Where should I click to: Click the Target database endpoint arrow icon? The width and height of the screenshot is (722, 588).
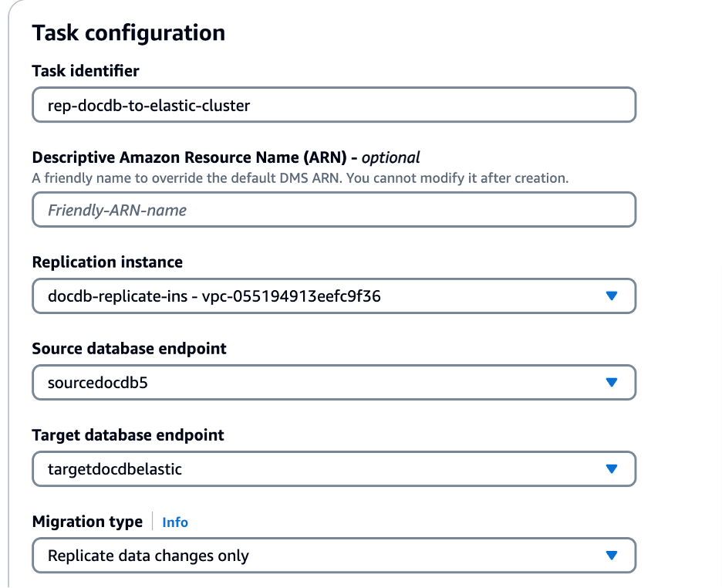tap(612, 469)
